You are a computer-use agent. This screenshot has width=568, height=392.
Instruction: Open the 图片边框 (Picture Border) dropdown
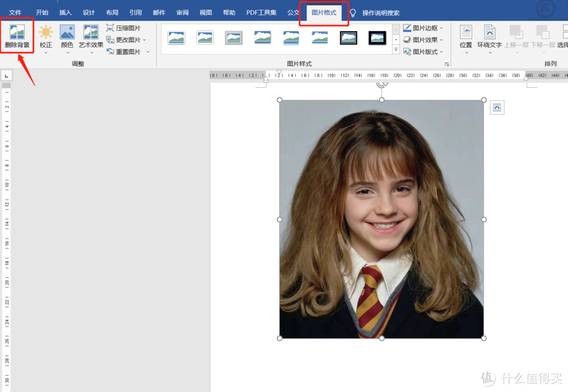[423, 28]
